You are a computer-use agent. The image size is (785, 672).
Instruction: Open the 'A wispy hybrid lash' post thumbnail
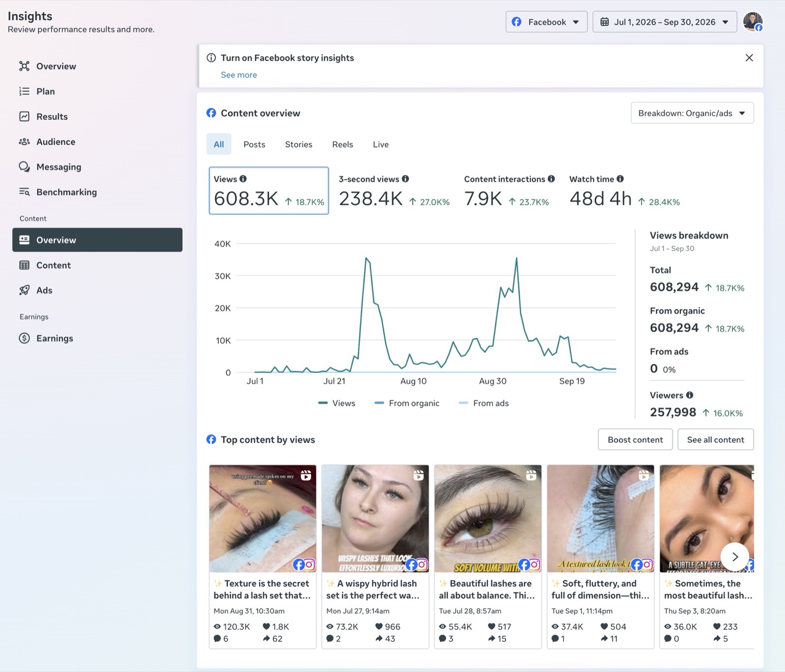click(375, 518)
